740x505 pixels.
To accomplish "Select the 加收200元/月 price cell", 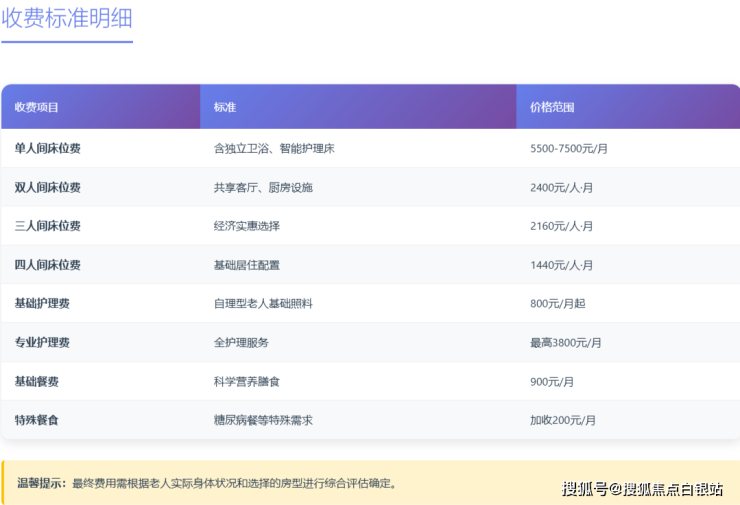I will [563, 420].
